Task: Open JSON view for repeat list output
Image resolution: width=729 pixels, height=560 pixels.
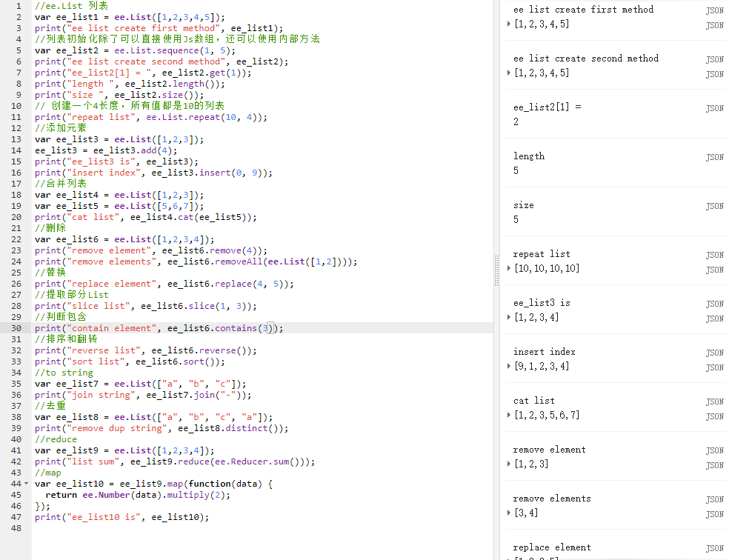Action: [x=714, y=254]
